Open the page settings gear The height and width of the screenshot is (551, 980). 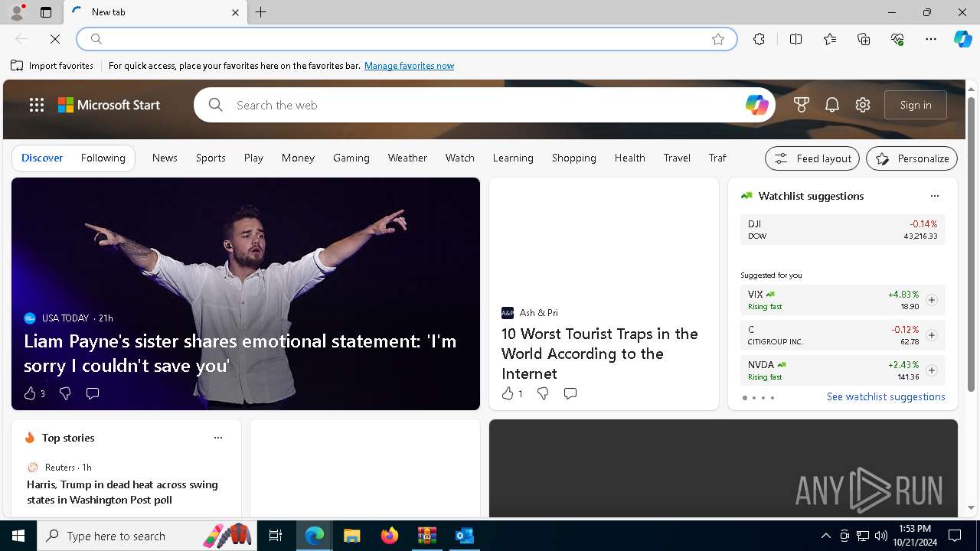[x=863, y=105]
